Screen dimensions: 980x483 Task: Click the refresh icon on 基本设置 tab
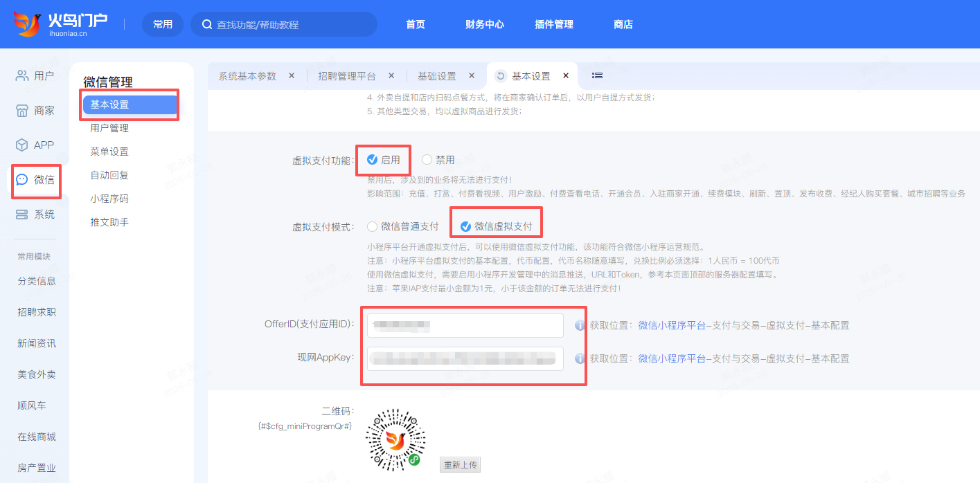(500, 76)
